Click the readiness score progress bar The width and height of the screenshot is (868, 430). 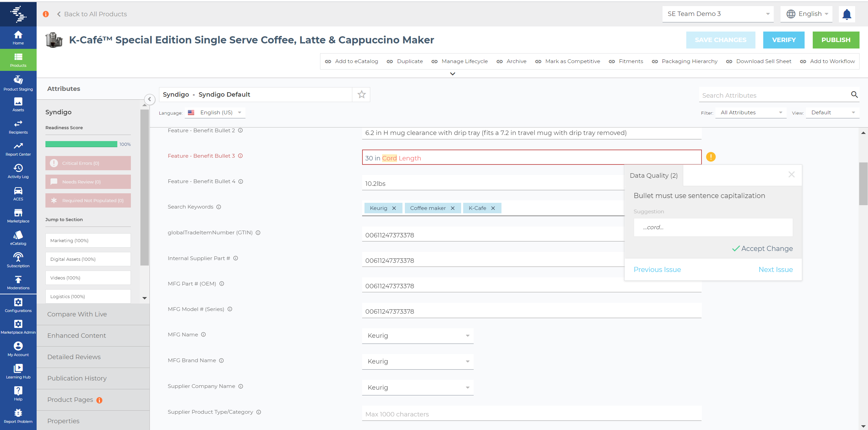pos(81,144)
